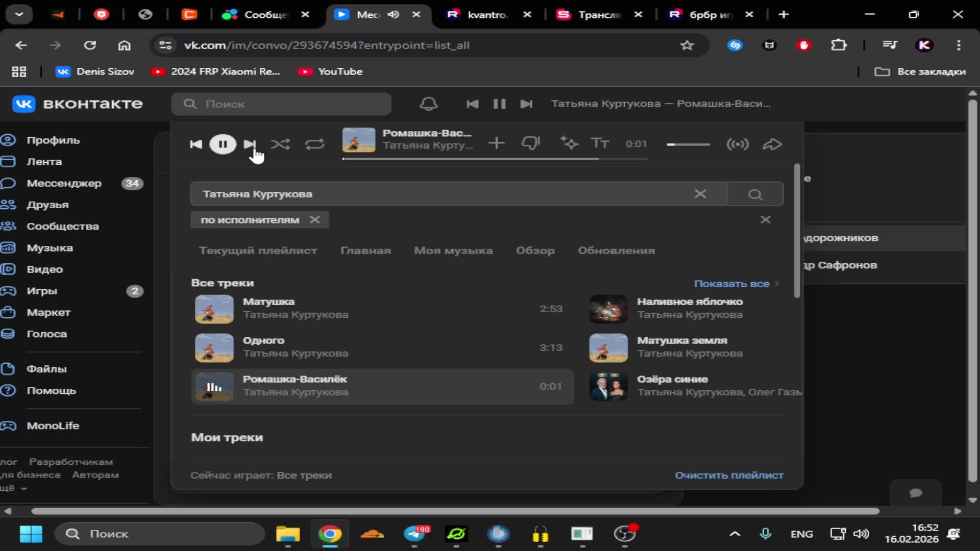Screen dimensions: 980x551
Task: Adjust the volume slider
Action: (688, 144)
